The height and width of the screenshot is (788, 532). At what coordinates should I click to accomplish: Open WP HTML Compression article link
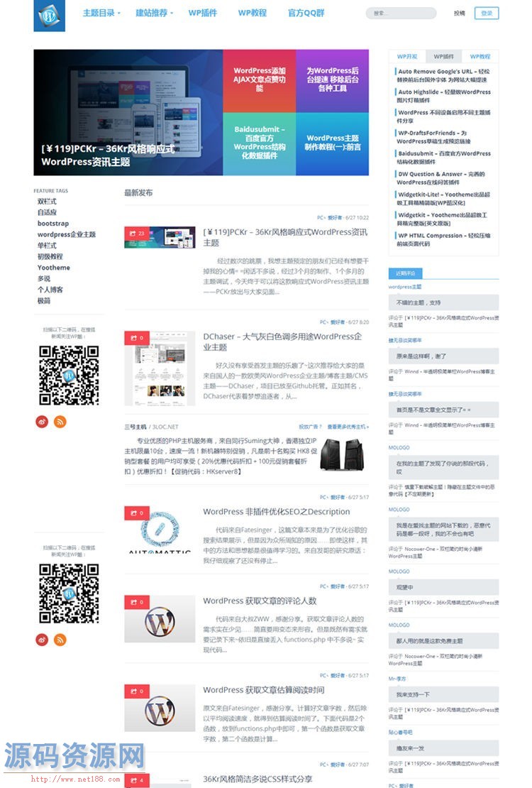pyautogui.click(x=443, y=239)
